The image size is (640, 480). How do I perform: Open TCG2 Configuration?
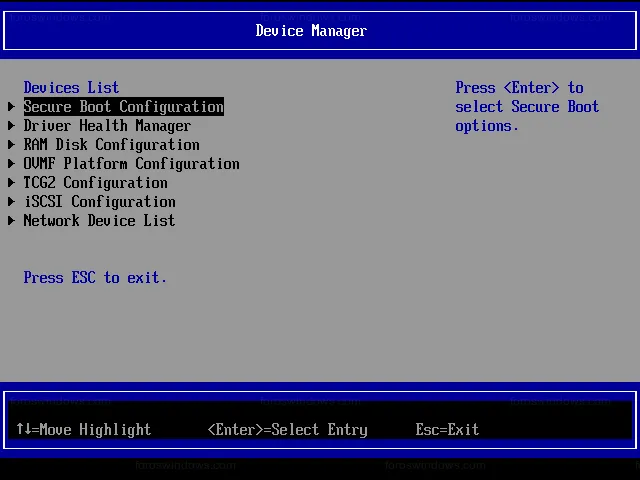[96, 182]
